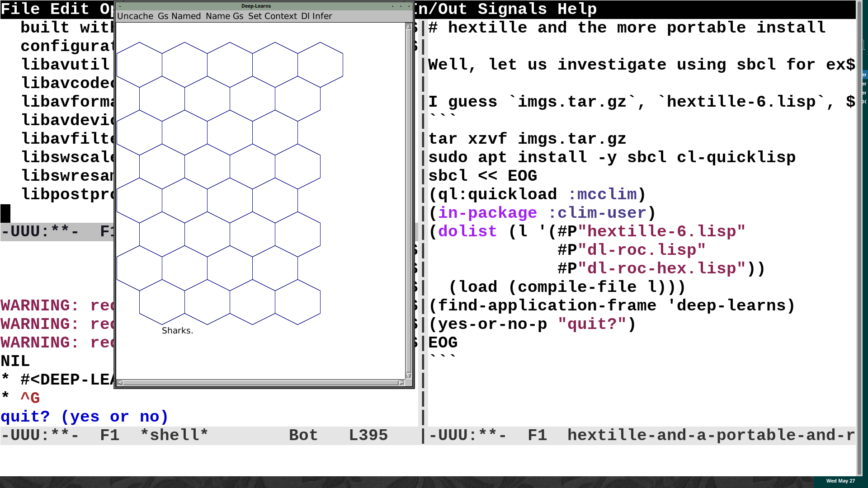Click the "(load (compile-file l)))" line
This screenshot has height=488, width=868.
click(567, 287)
